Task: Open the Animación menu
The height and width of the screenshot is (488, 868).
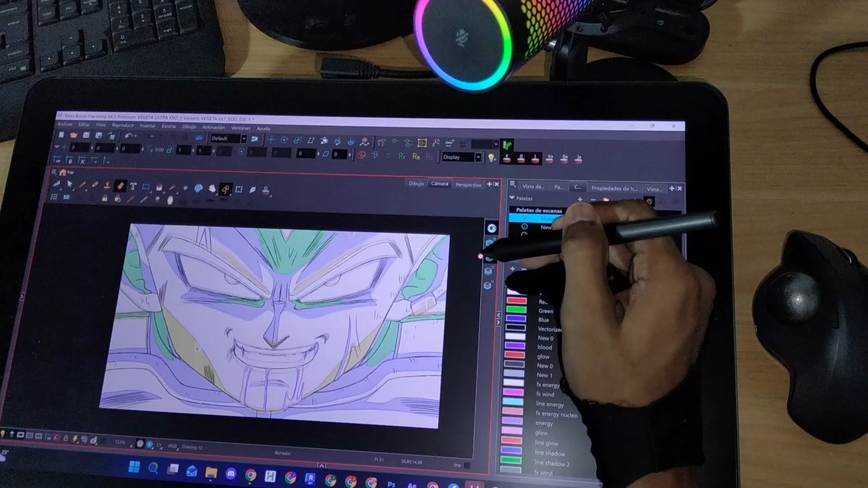Action: tap(213, 127)
